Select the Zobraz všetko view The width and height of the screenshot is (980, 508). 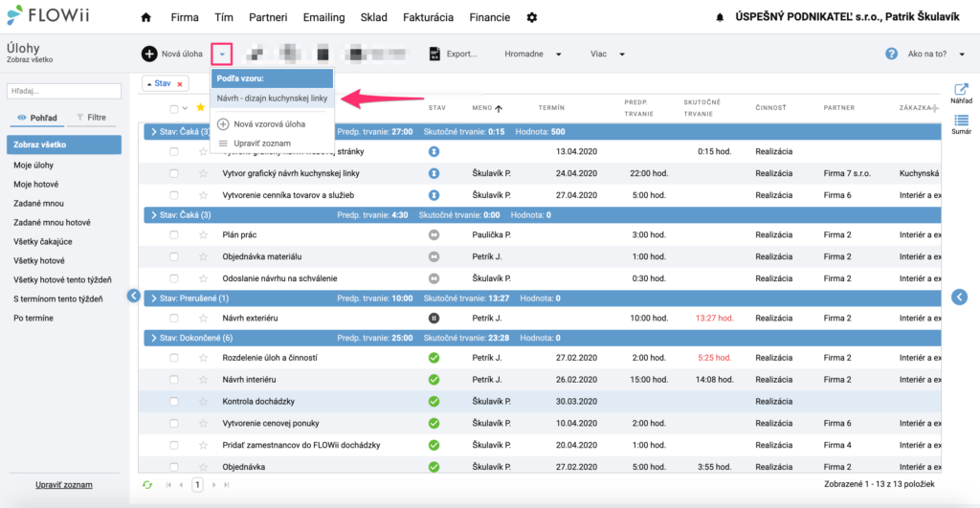(64, 144)
